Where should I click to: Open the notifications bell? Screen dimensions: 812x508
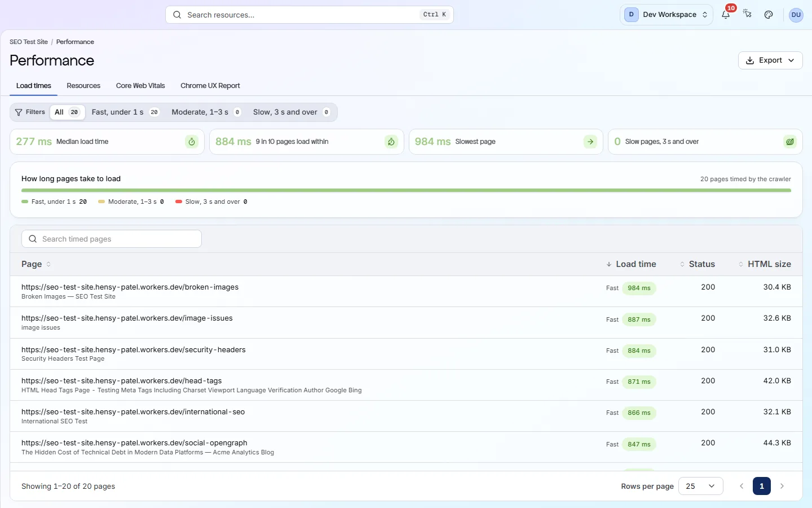pyautogui.click(x=726, y=15)
